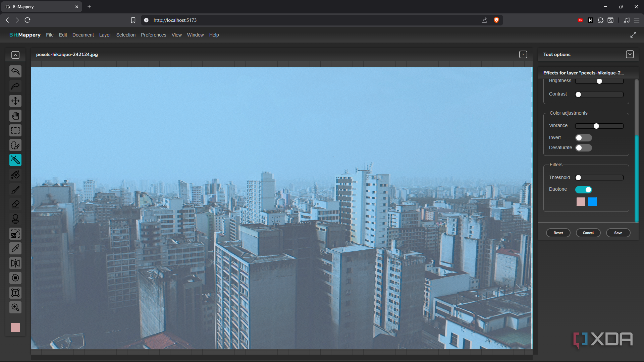Turn off the Duotone switch
The image size is (644, 362).
pos(584,190)
